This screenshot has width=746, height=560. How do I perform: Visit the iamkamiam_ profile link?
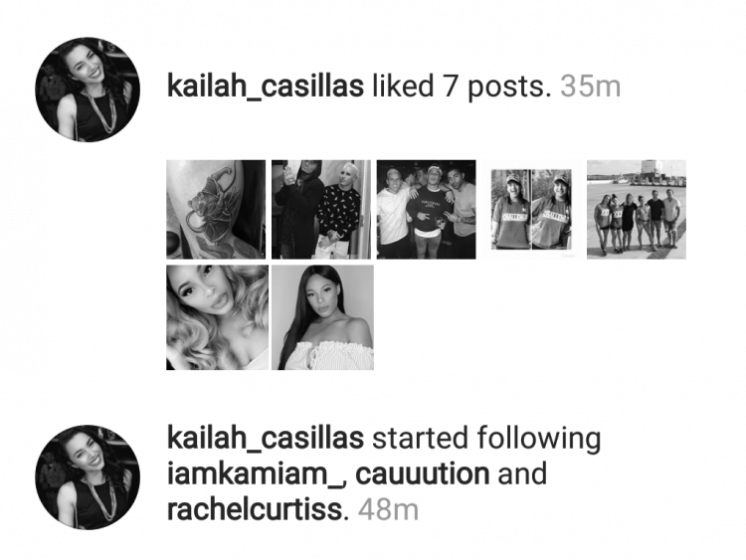tap(257, 474)
